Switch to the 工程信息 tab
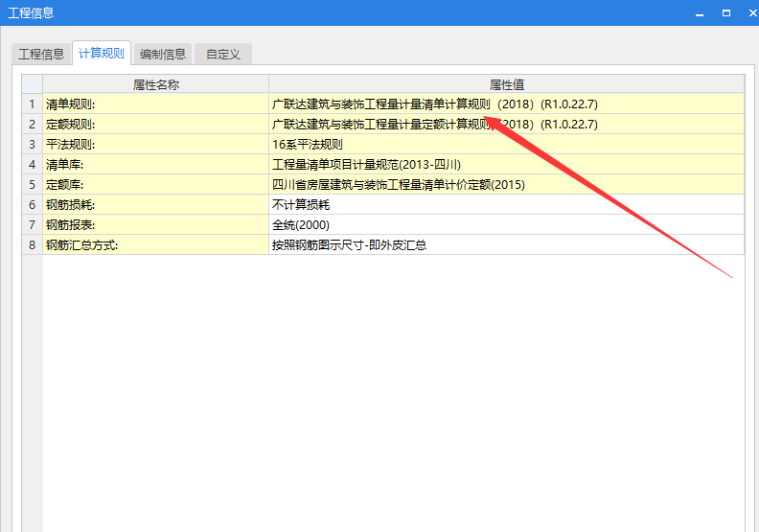The width and height of the screenshot is (759, 532). click(x=41, y=54)
